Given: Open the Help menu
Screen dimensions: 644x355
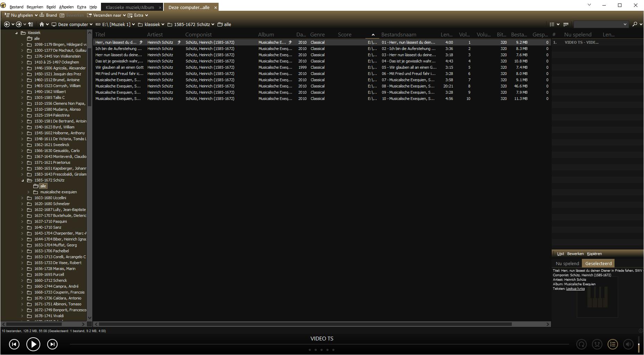Looking at the screenshot, I should click(93, 7).
